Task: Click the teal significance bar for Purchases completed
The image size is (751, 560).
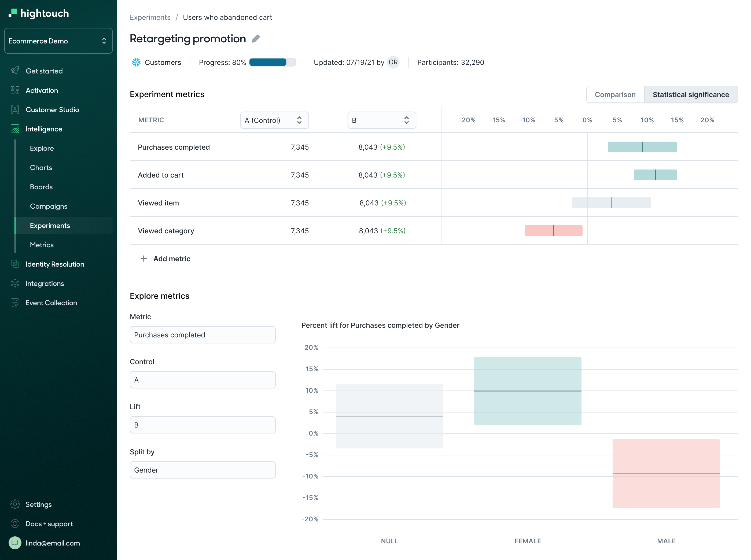Action: tap(642, 147)
